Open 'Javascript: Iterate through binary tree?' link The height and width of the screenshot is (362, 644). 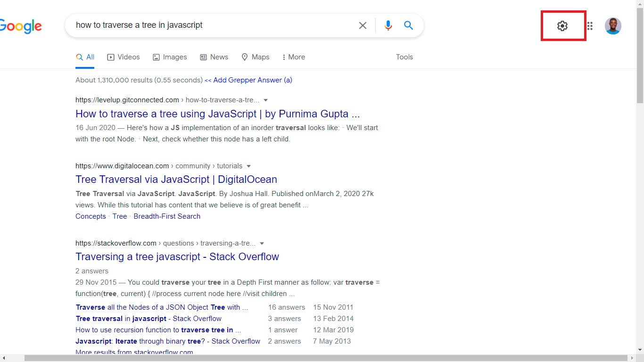coord(168,341)
